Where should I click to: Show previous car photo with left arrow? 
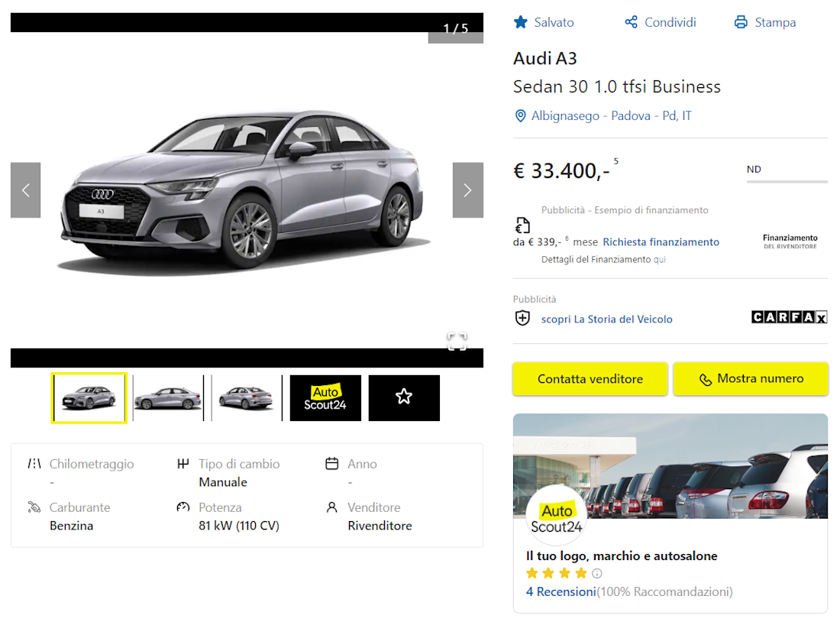[x=26, y=190]
